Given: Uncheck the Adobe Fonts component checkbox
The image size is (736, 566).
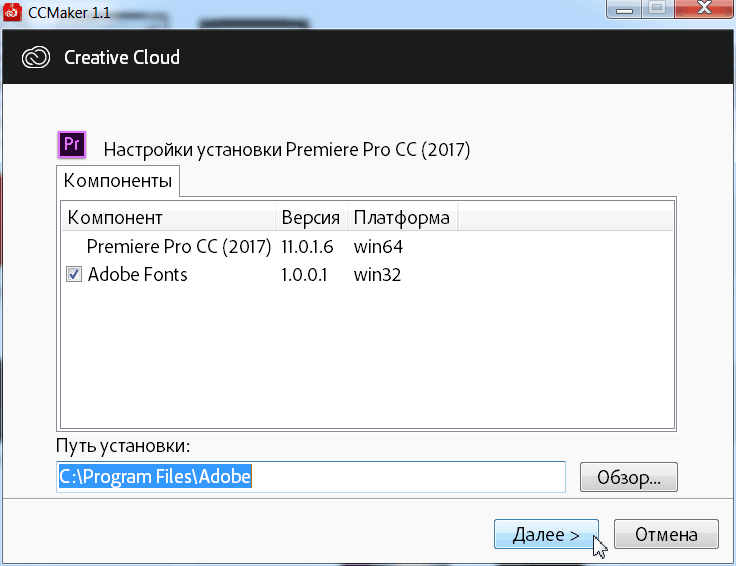Looking at the screenshot, I should click(x=74, y=274).
